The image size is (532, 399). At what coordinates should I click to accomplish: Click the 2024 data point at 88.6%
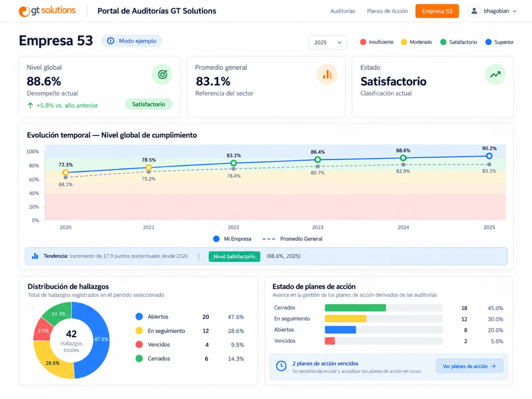(x=403, y=158)
